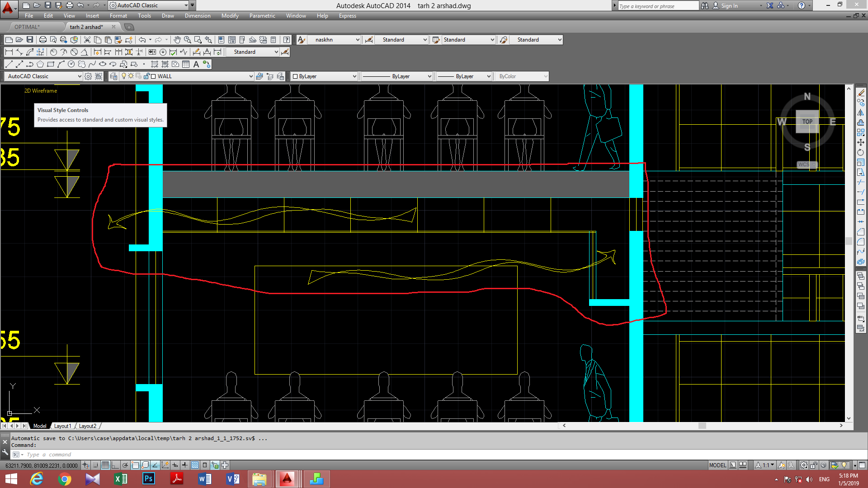Click the Plot (printer) toolbar icon

tap(43, 40)
